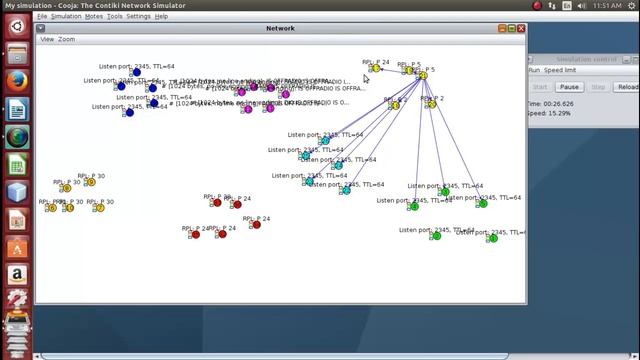The image size is (640, 360).
Task: Open Ubuntu Software Center from the launcher
Action: 17,248
